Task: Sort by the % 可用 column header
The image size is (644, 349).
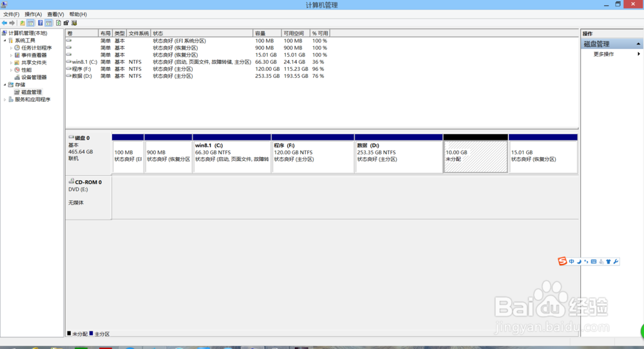Action: tap(319, 33)
